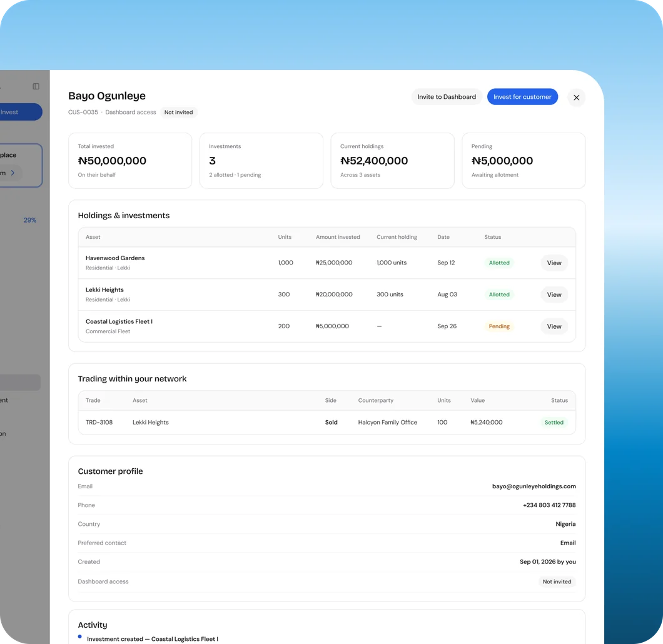Image resolution: width=663 pixels, height=644 pixels.
Task: Click the Current holding column header
Action: tap(397, 237)
